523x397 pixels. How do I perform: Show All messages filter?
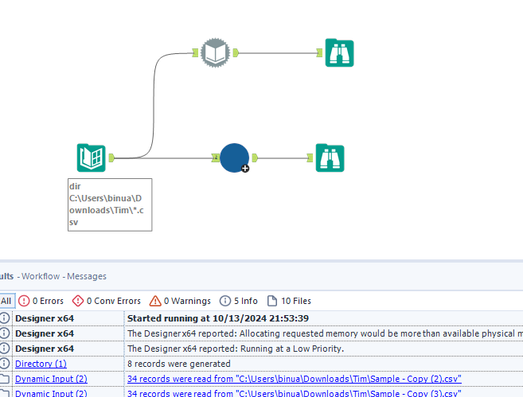(x=7, y=301)
